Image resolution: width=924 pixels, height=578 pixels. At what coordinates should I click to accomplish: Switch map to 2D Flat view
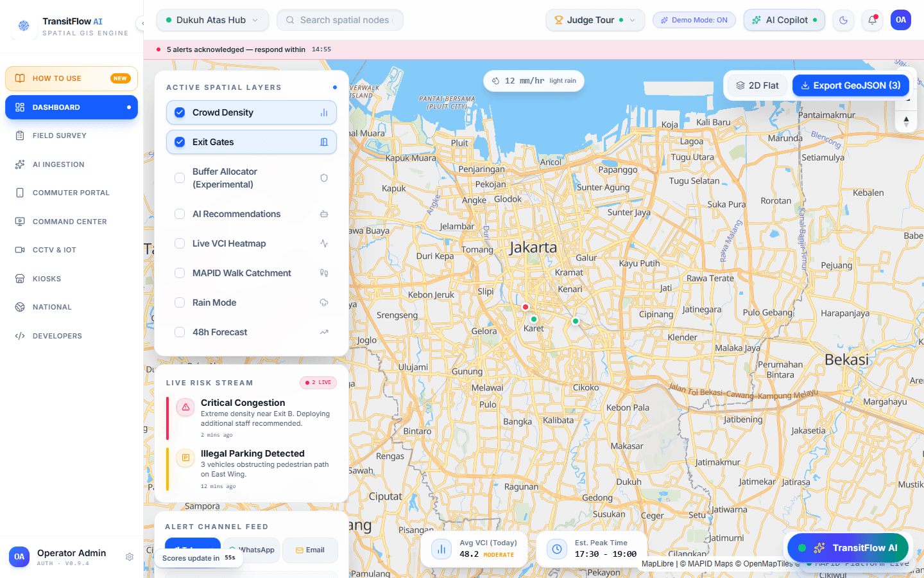[757, 85]
